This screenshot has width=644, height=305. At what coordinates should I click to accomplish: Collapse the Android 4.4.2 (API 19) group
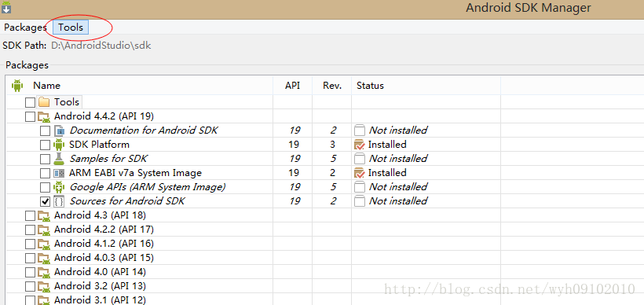pos(43,117)
